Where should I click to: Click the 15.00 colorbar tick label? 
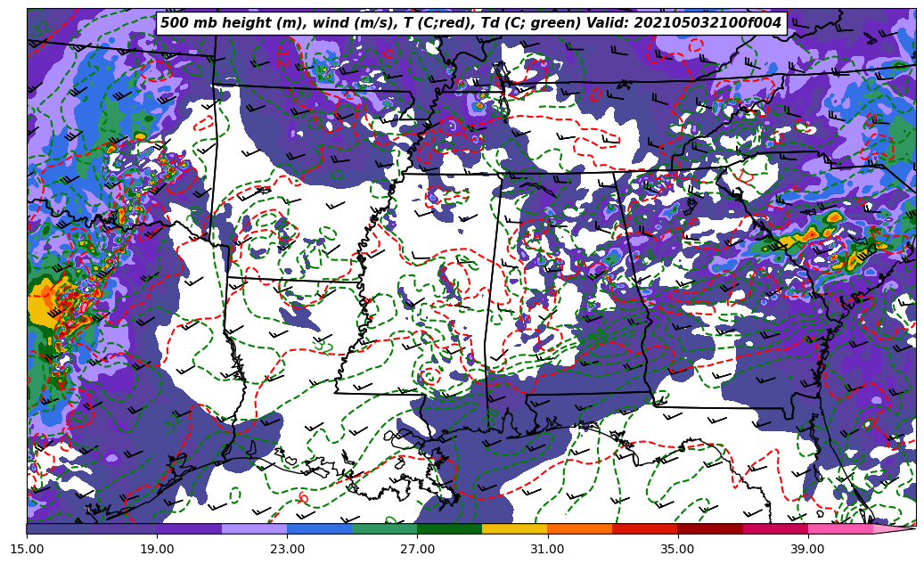click(x=27, y=549)
